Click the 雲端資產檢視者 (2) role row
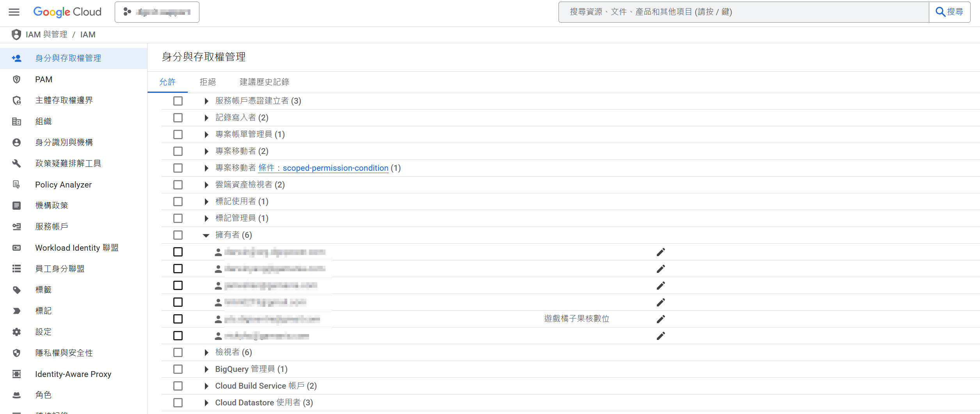980x414 pixels. tap(571, 185)
